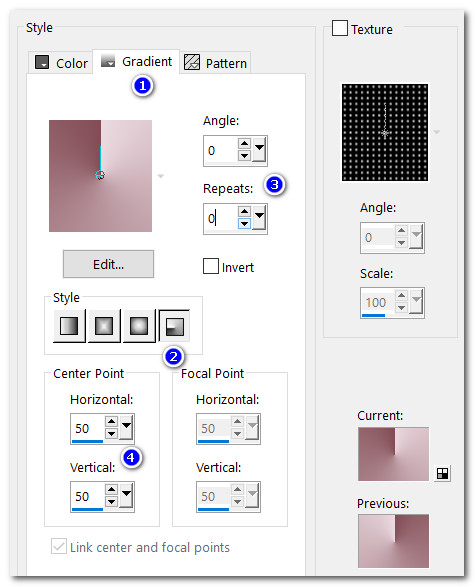
Task: Click the Edit... button
Action: (x=108, y=264)
